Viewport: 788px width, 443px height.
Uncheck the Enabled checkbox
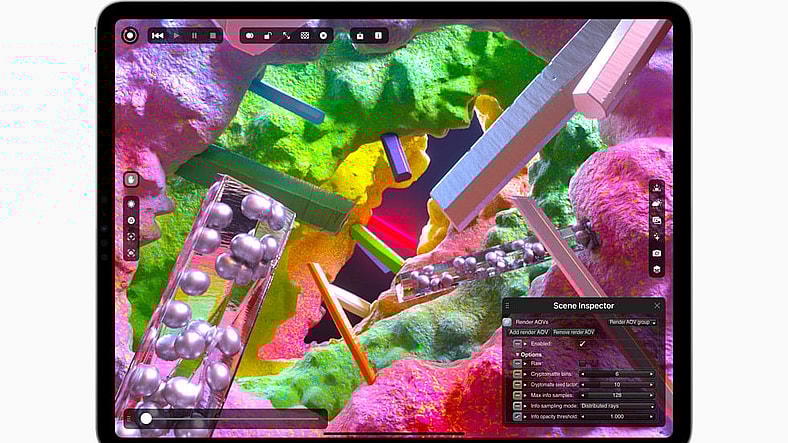(582, 343)
